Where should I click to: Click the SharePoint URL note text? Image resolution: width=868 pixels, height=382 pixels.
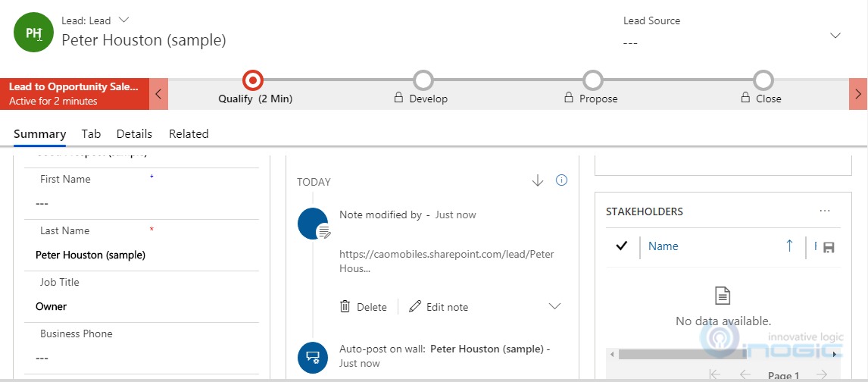point(447,261)
